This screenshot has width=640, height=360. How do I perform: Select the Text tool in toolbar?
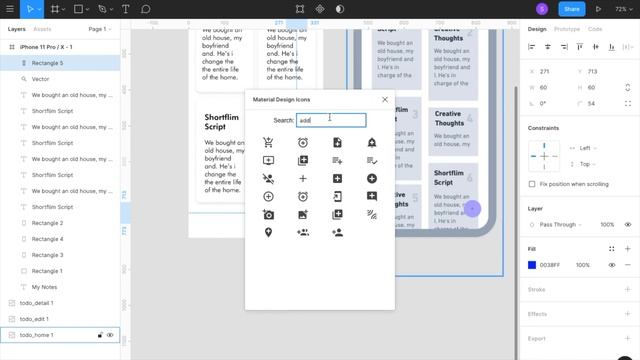click(x=126, y=9)
